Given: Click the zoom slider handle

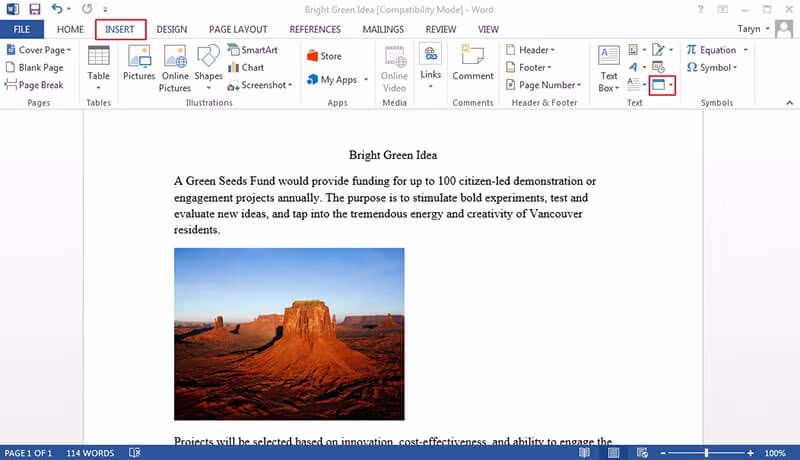Looking at the screenshot, I should [707, 453].
